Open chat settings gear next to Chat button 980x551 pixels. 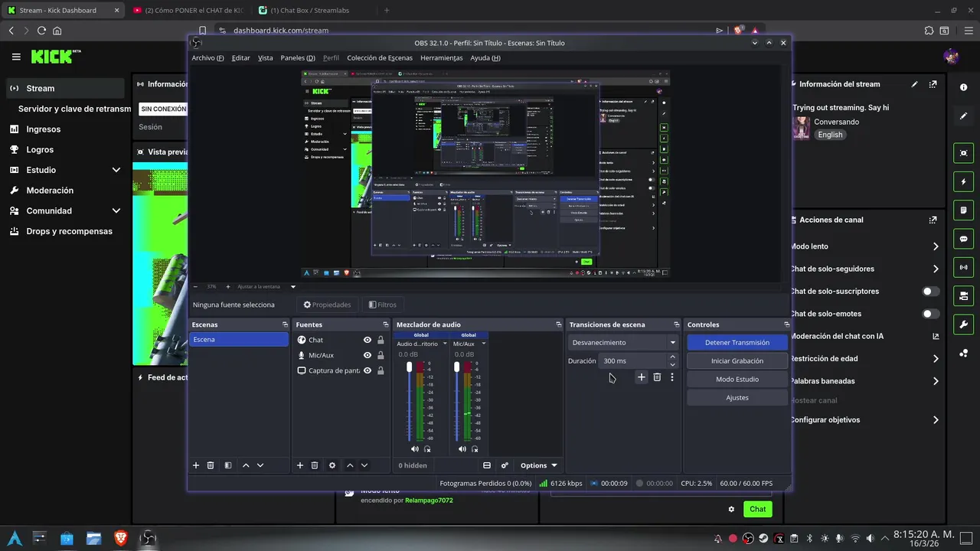point(731,509)
